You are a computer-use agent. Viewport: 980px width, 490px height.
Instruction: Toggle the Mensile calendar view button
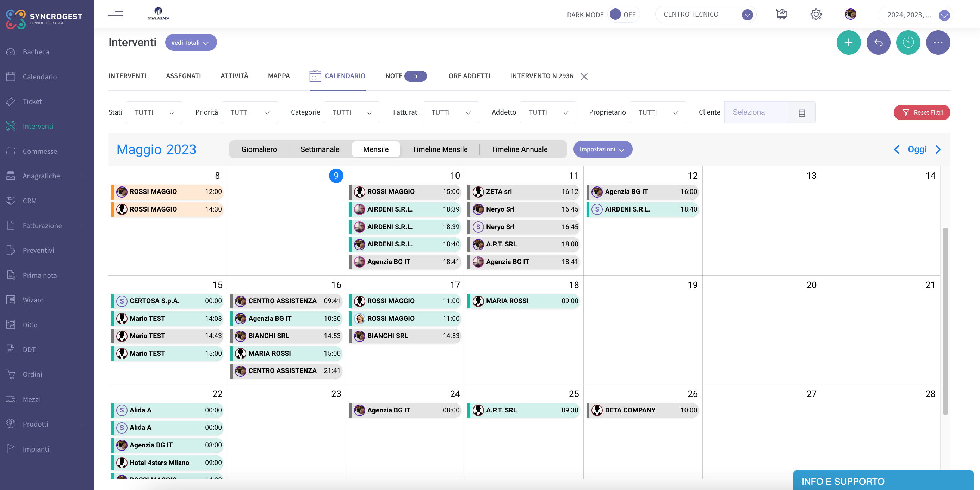[x=376, y=149]
